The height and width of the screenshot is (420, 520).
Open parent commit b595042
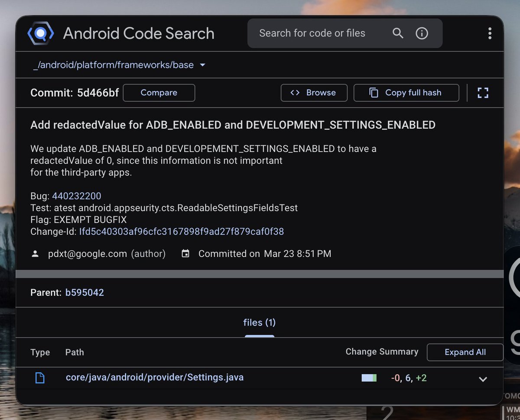tap(84, 293)
